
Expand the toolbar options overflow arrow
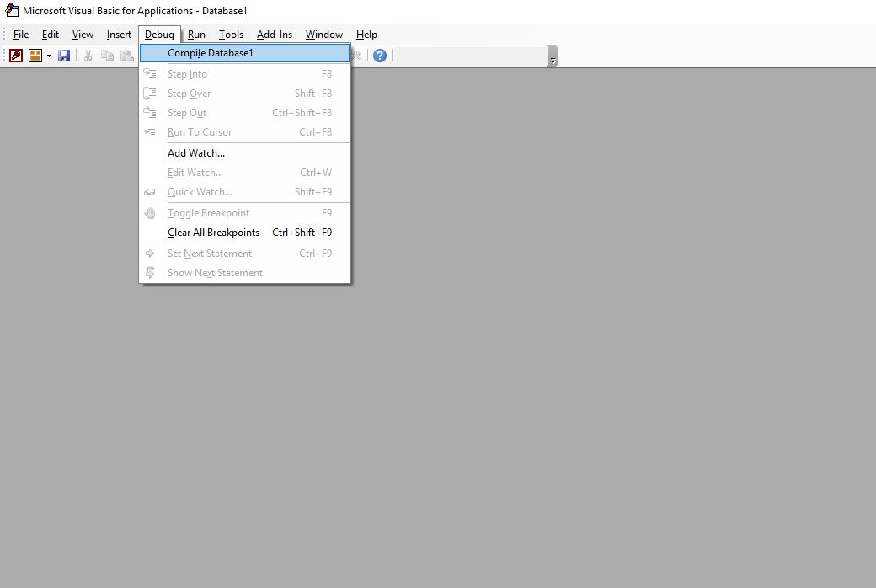[553, 56]
